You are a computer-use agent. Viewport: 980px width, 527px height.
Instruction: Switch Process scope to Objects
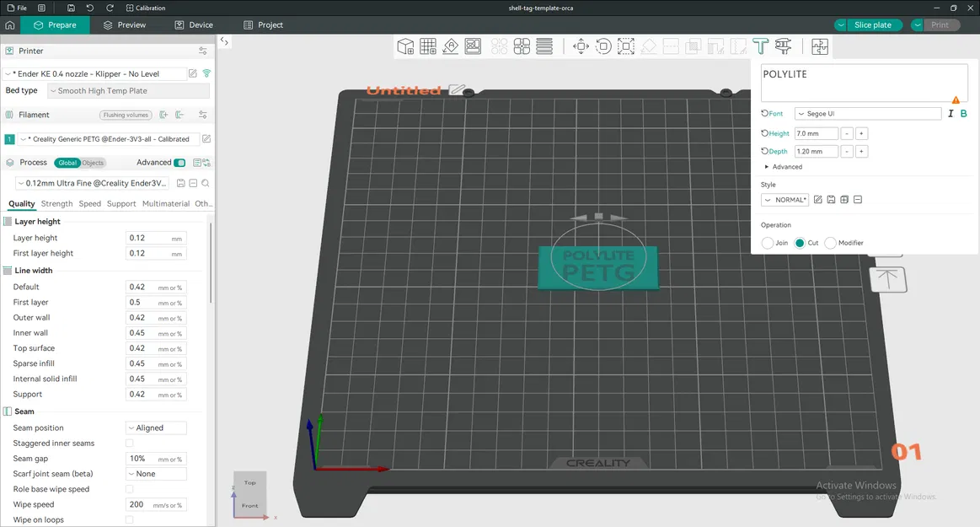pyautogui.click(x=94, y=164)
